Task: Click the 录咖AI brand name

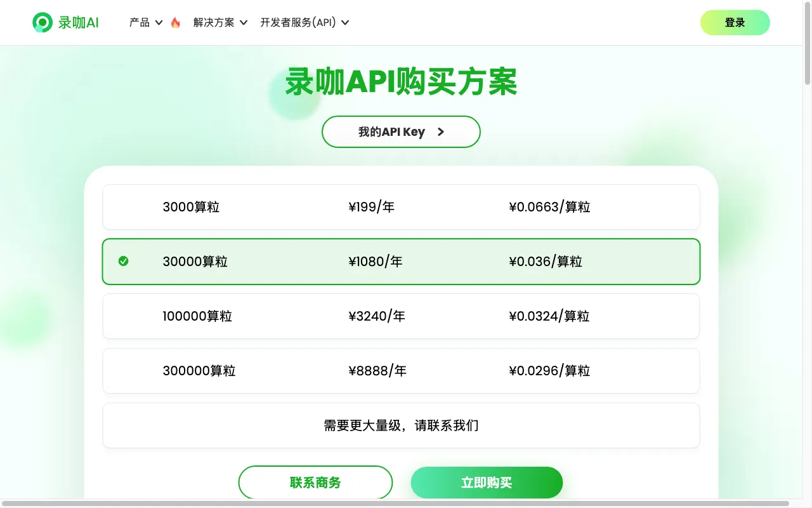Action: 79,22
